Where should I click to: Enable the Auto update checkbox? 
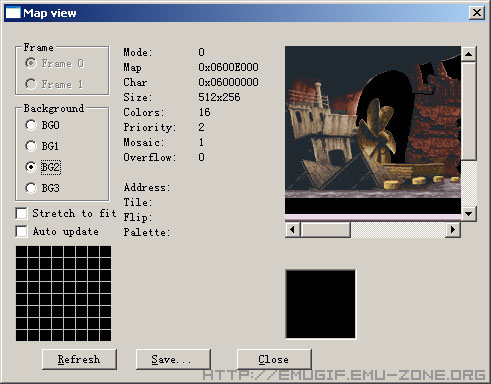(x=21, y=231)
